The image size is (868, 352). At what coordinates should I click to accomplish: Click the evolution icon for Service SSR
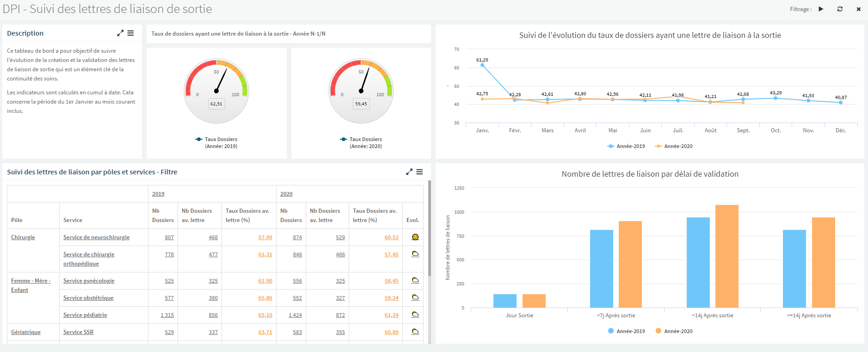[415, 332]
